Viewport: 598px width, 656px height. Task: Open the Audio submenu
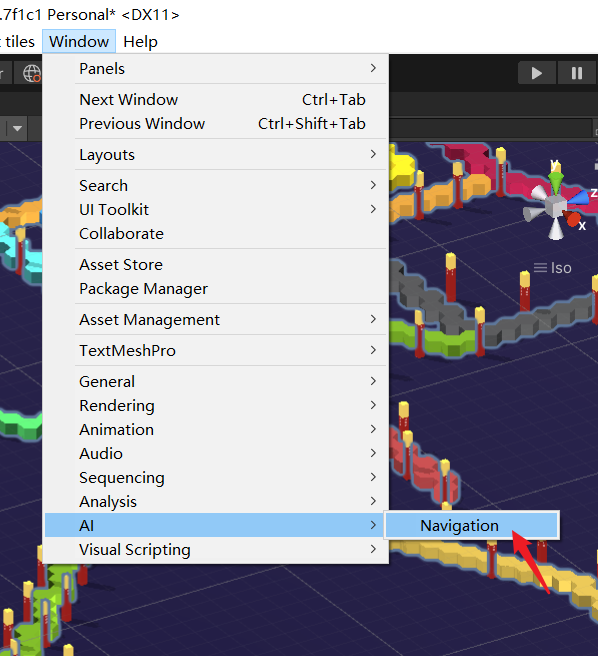tap(216, 454)
